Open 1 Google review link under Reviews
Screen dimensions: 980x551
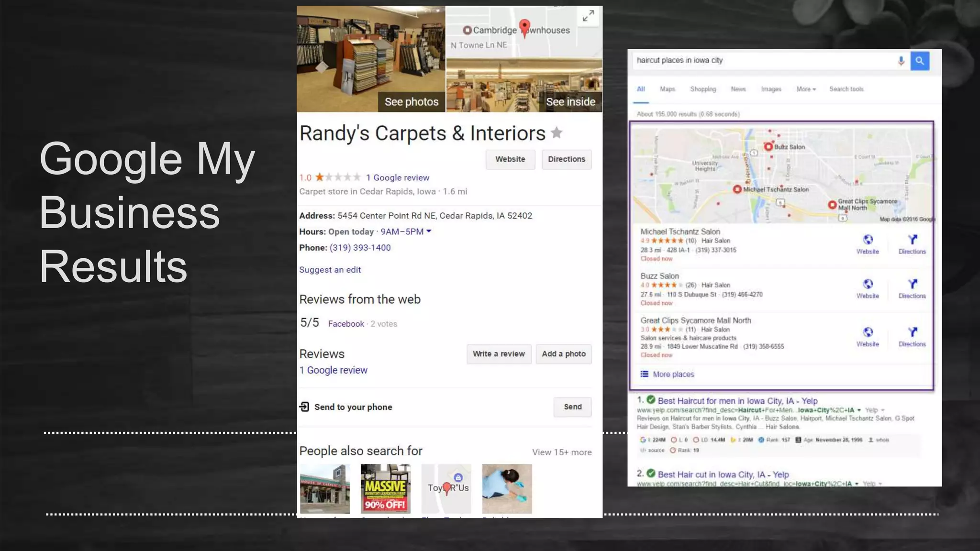pos(333,370)
